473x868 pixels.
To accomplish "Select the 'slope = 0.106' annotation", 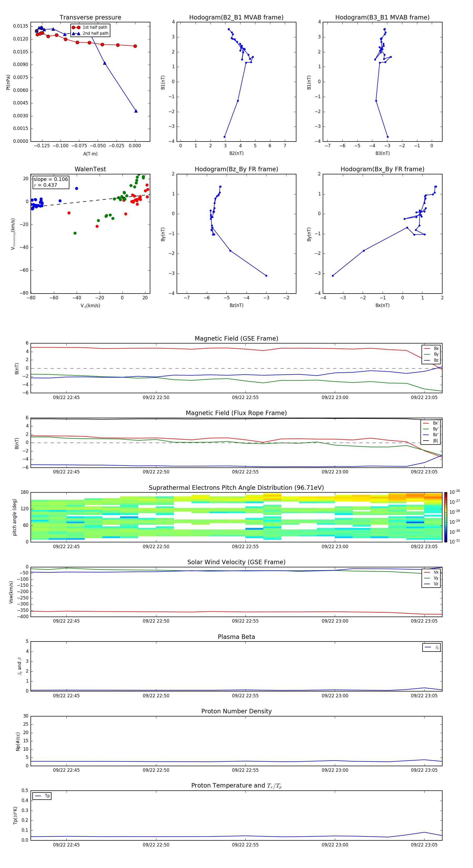I will click(50, 179).
